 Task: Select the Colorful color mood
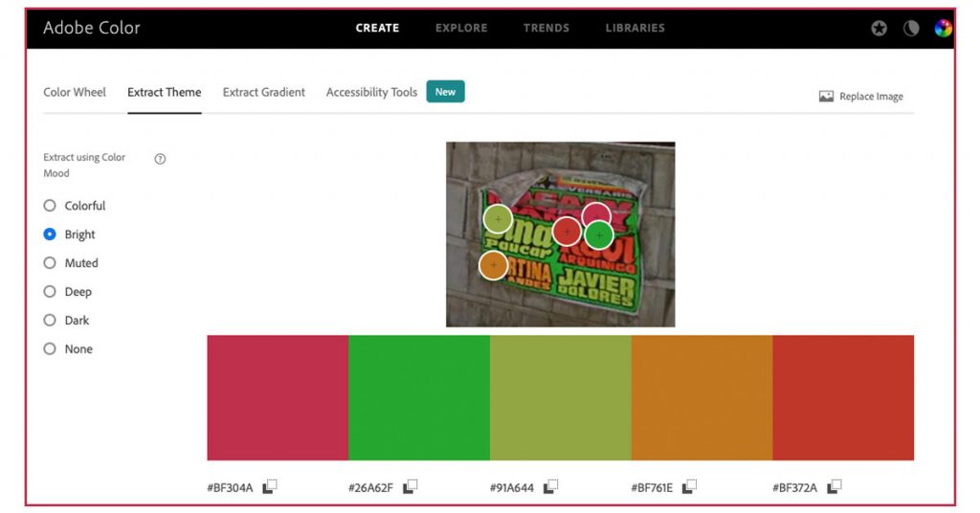click(x=50, y=206)
